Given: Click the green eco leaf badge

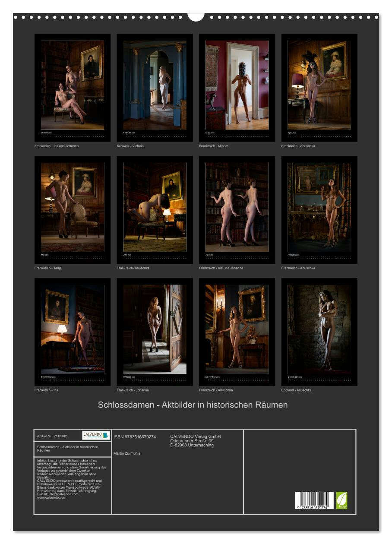Looking at the screenshot, I should [x=341, y=500].
